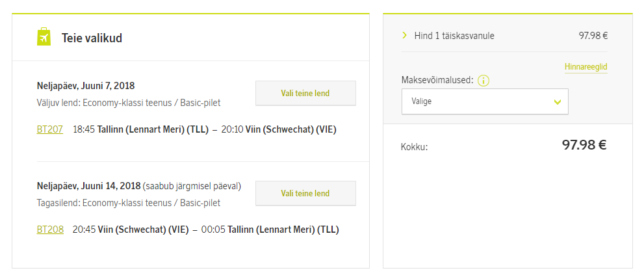Click the Tallinn to Viin outbound route text
644x277 pixels.
[x=216, y=129]
